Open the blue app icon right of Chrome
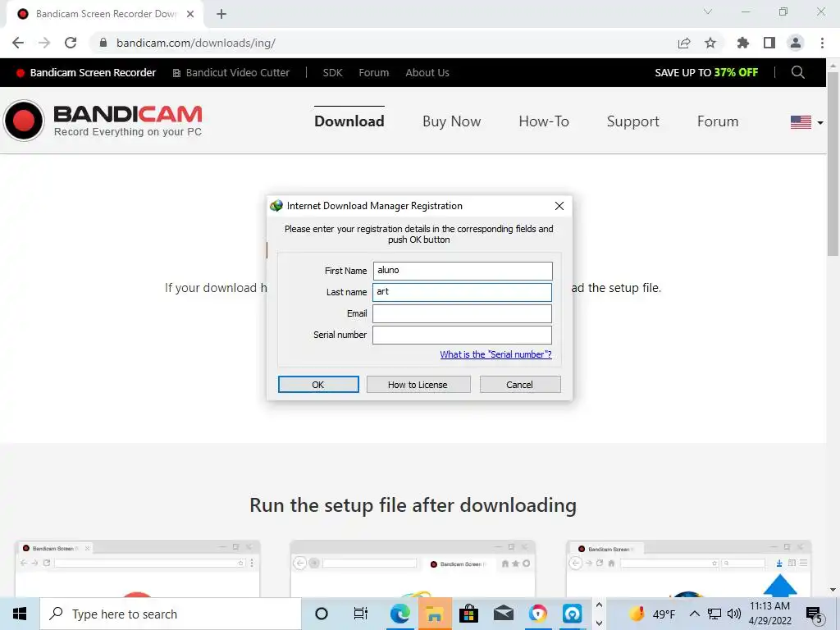This screenshot has height=630, width=840. coord(572,614)
